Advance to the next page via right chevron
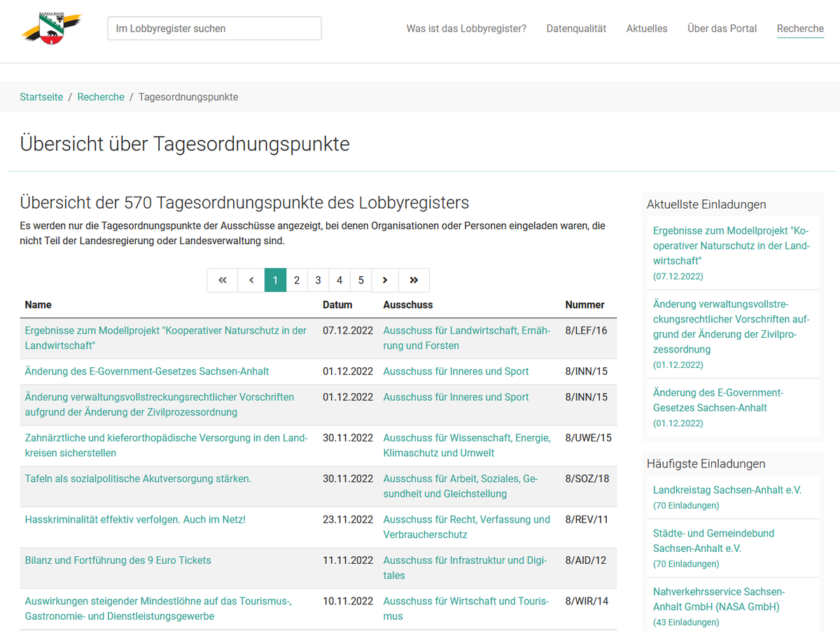This screenshot has width=840, height=631. (385, 280)
